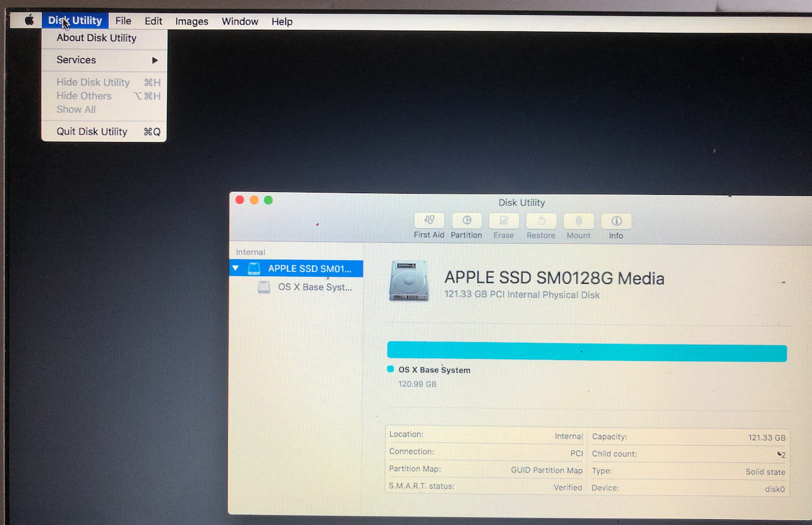Viewport: 812px width, 525px height.
Task: Click the Child count: label
Action: 614,454
